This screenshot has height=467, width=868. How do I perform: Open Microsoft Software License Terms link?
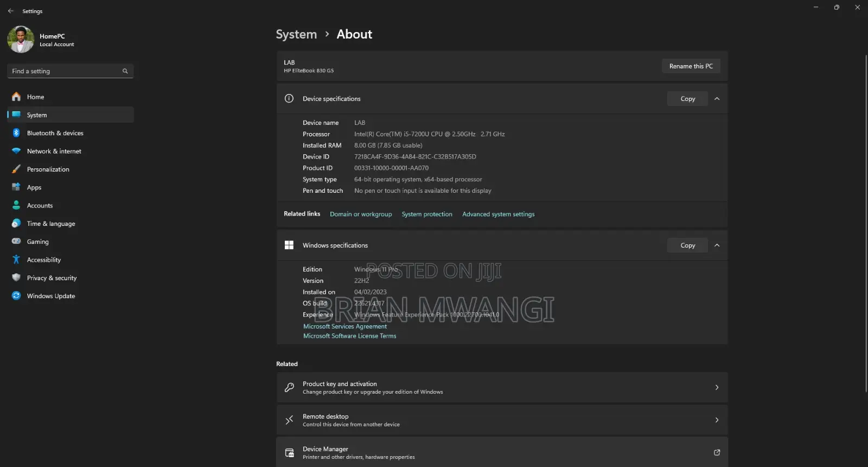coord(350,336)
